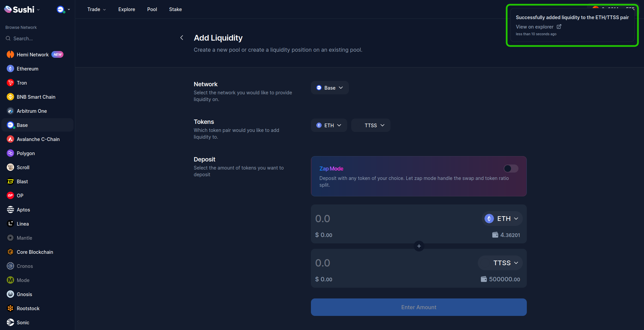The height and width of the screenshot is (330, 644).
Task: Select Base network icon in sidebar
Action: tap(10, 125)
